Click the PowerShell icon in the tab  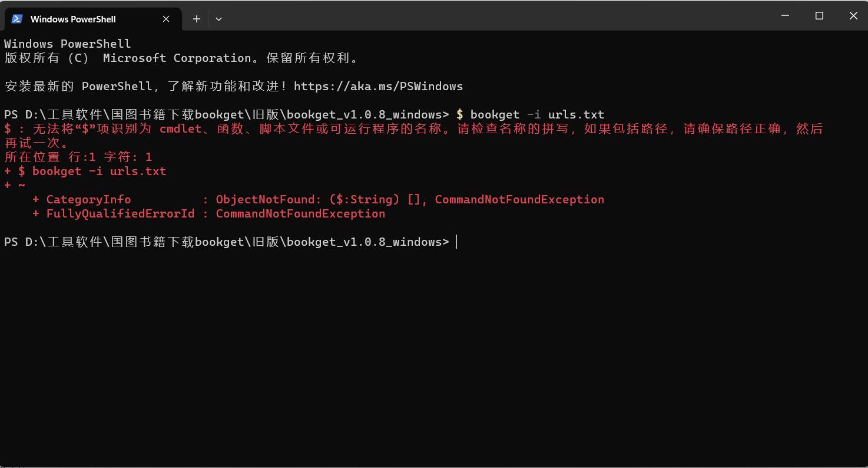(17, 19)
